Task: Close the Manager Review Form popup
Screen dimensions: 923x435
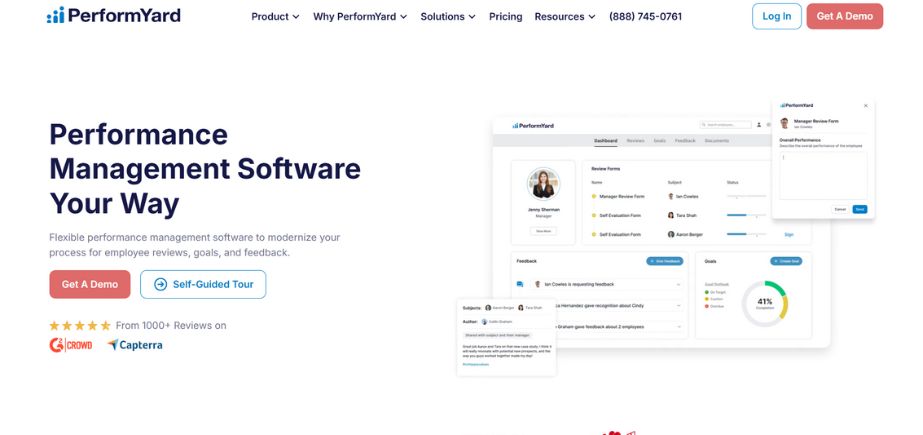Action: point(865,105)
